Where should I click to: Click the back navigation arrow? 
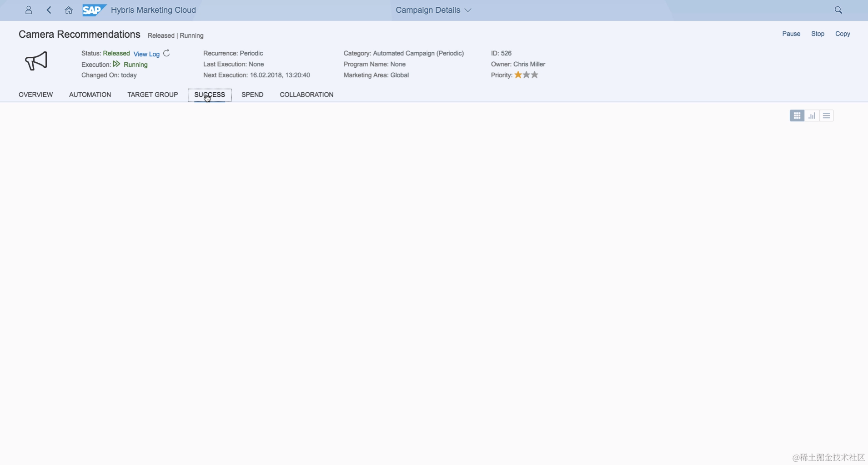49,10
